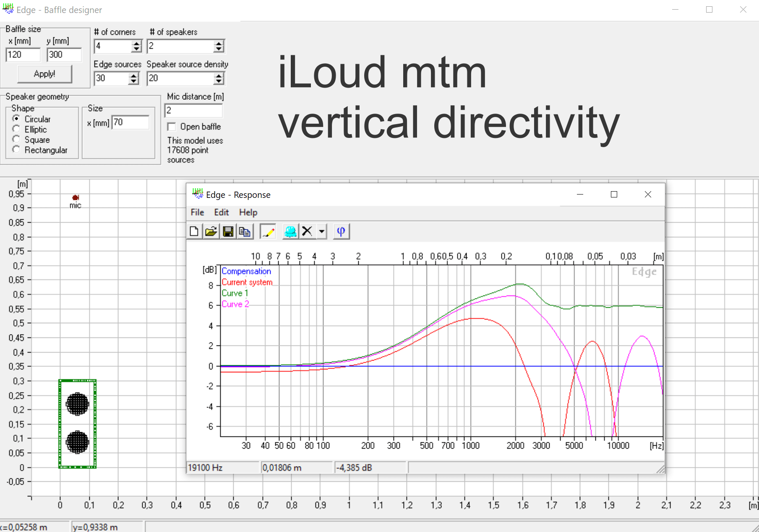
Task: Click the -4,385 dB status bar readout
Action: point(370,467)
